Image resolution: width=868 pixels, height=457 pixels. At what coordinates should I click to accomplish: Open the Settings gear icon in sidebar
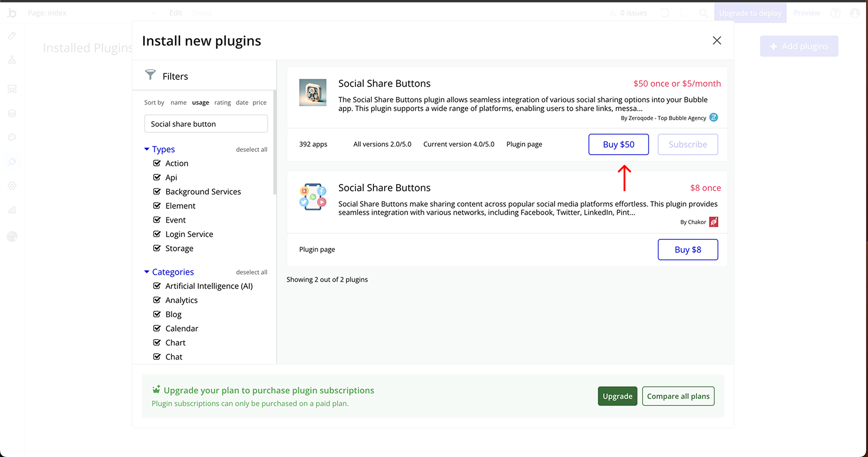pos(12,186)
